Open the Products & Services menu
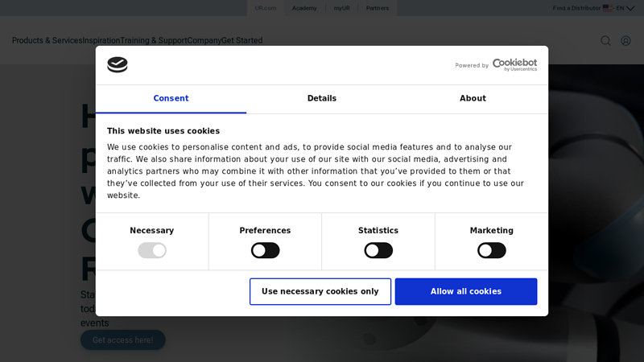644x362 pixels. click(47, 41)
